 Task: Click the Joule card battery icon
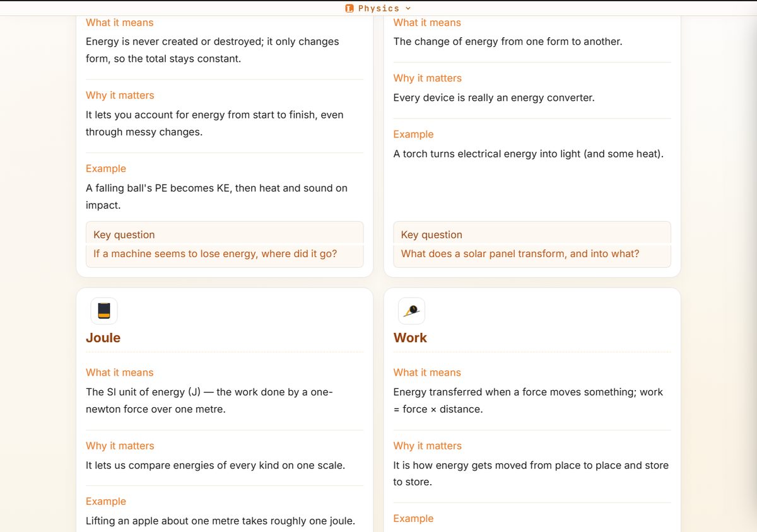point(104,311)
